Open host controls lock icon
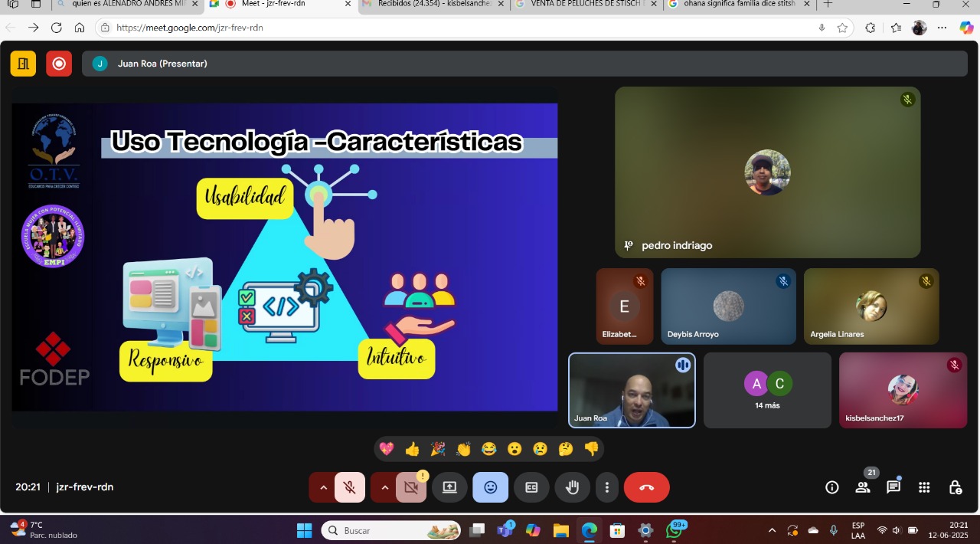 coord(955,487)
